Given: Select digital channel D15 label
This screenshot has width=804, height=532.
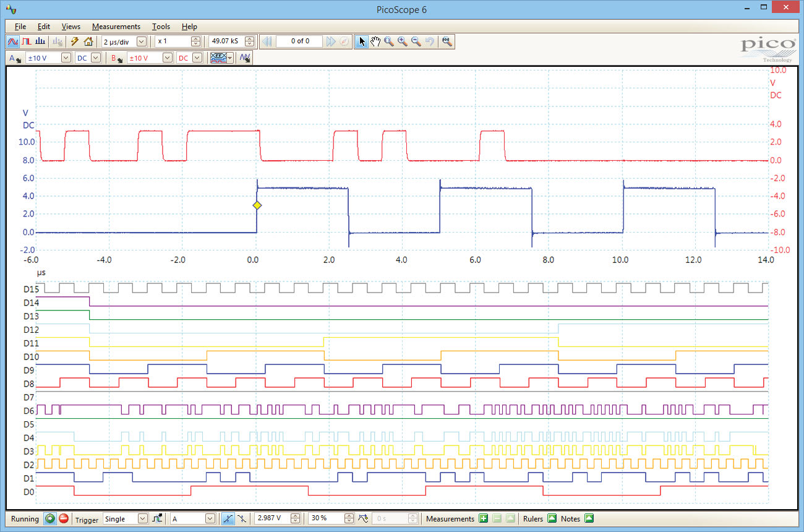Looking at the screenshot, I should click(x=31, y=289).
